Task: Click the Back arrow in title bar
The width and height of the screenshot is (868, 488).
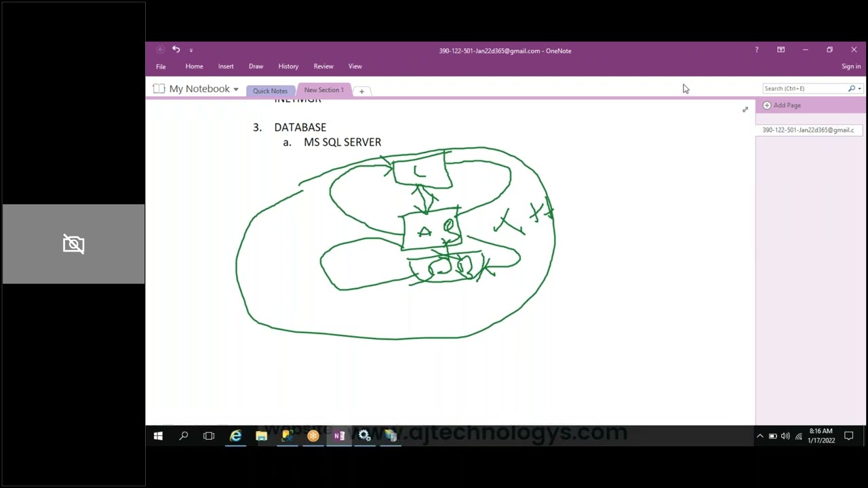Action: [x=160, y=49]
